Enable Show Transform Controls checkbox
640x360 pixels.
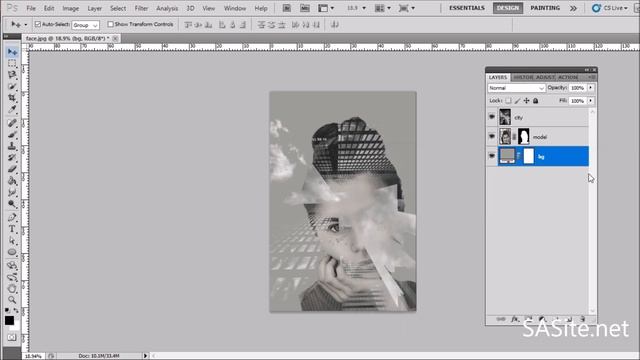(110, 24)
